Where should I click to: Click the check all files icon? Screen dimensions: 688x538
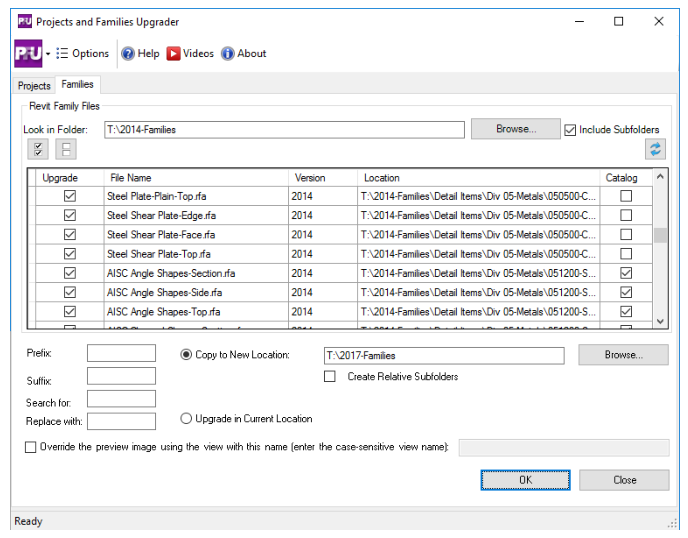point(38,149)
